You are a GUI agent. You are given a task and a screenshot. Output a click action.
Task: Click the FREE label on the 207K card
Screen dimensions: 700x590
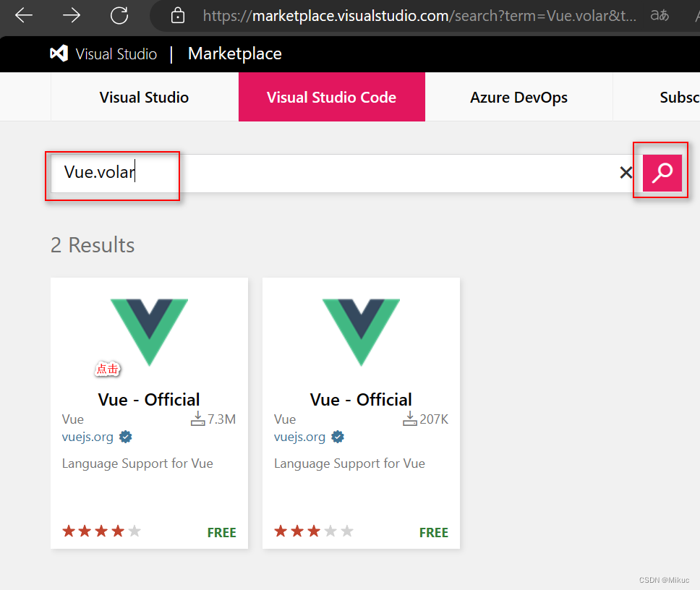click(433, 532)
